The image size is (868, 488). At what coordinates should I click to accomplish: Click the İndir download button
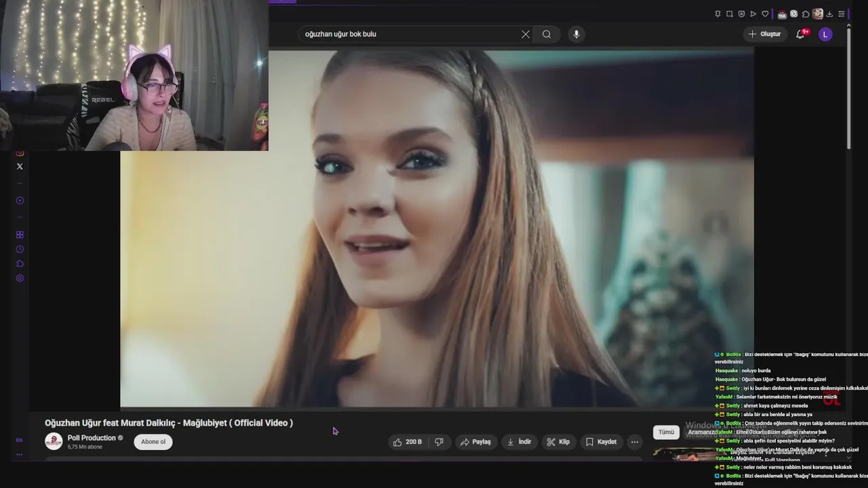click(519, 442)
